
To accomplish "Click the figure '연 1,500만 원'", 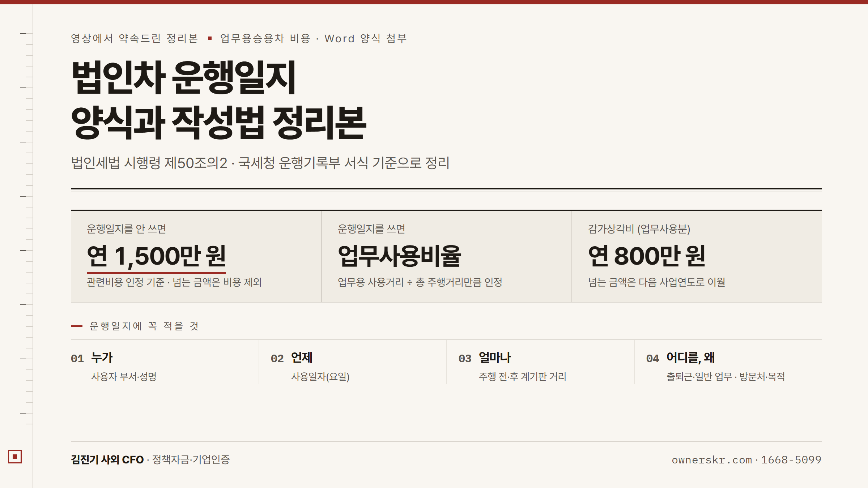I will coord(156,256).
